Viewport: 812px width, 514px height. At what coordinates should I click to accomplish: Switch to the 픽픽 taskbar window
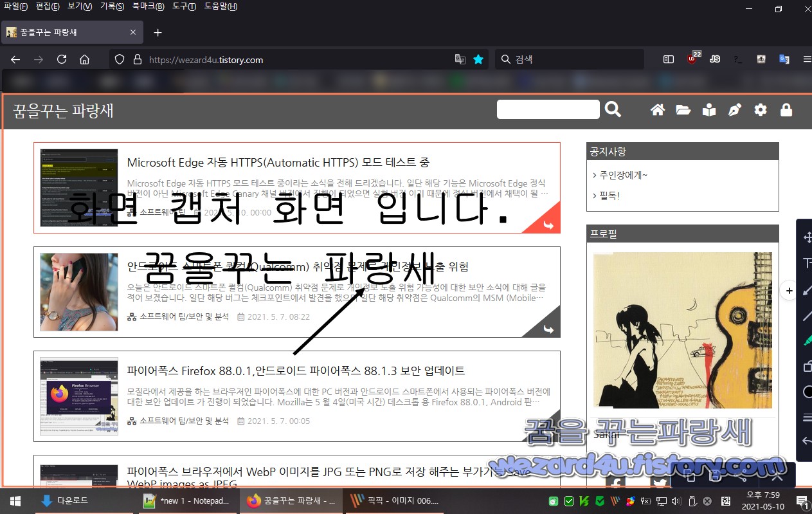click(396, 500)
